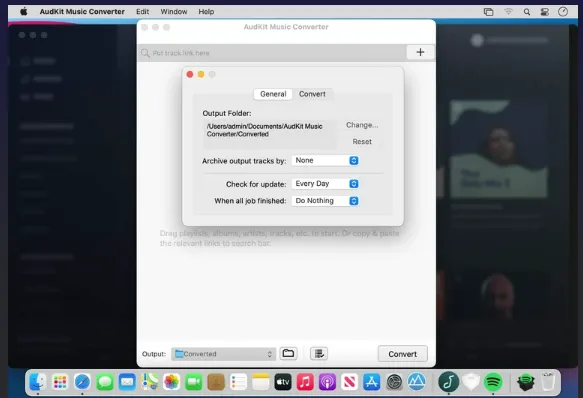Expand Archive output tracks by dropdown
Viewport: 583px width, 398px height.
(325, 160)
